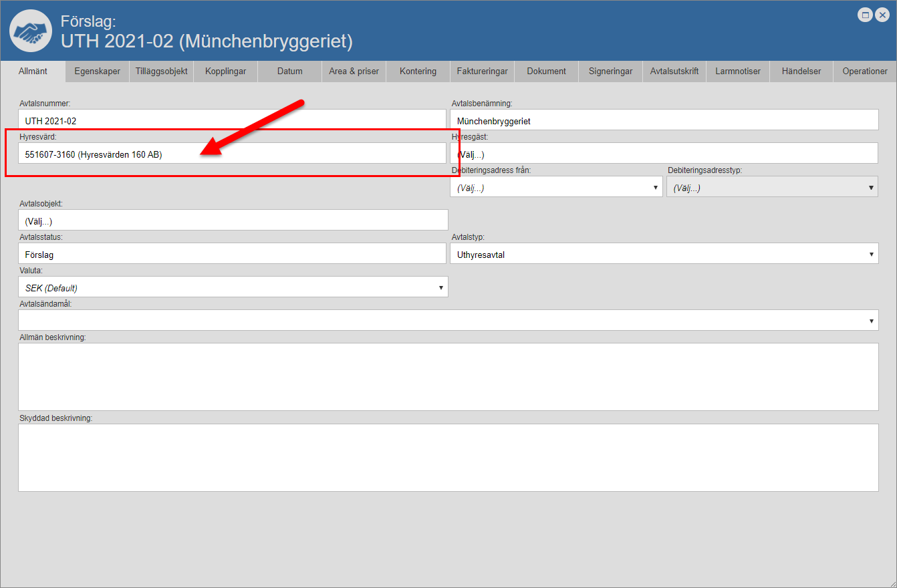Screen dimensions: 897x588
Task: Open the Signeringar tab
Action: point(610,71)
